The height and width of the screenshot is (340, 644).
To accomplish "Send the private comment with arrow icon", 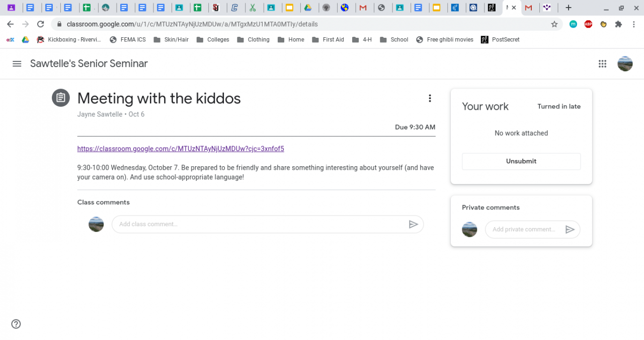I will click(570, 230).
